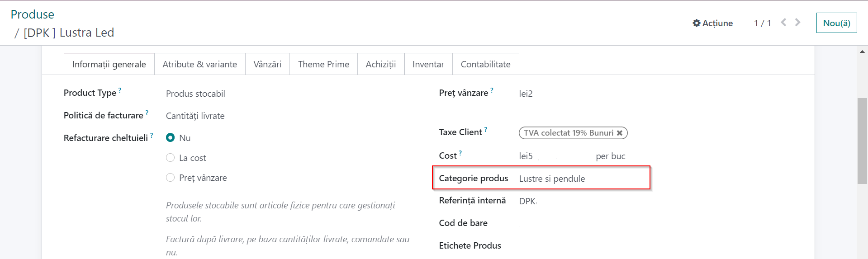Image resolution: width=868 pixels, height=259 pixels.
Task: Select Preț vânzare refacturare radio option
Action: (x=171, y=177)
